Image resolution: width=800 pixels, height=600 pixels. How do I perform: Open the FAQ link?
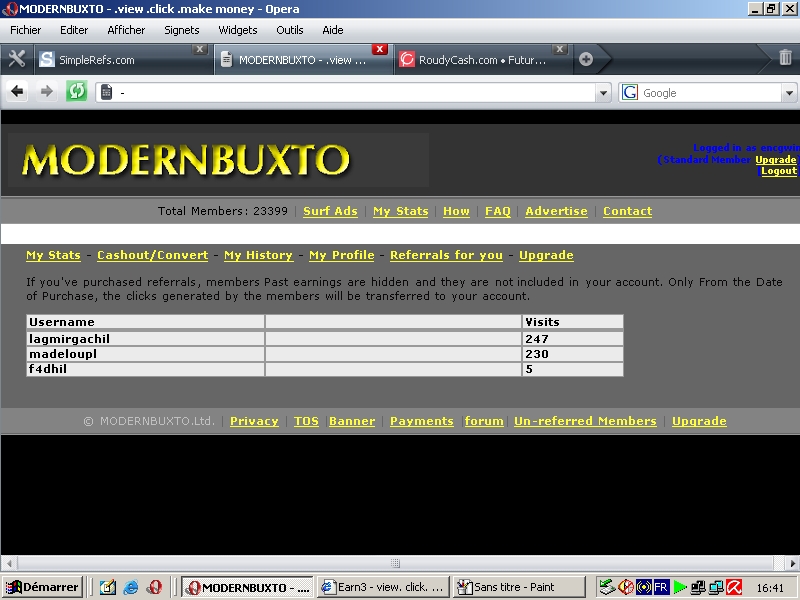tap(497, 211)
